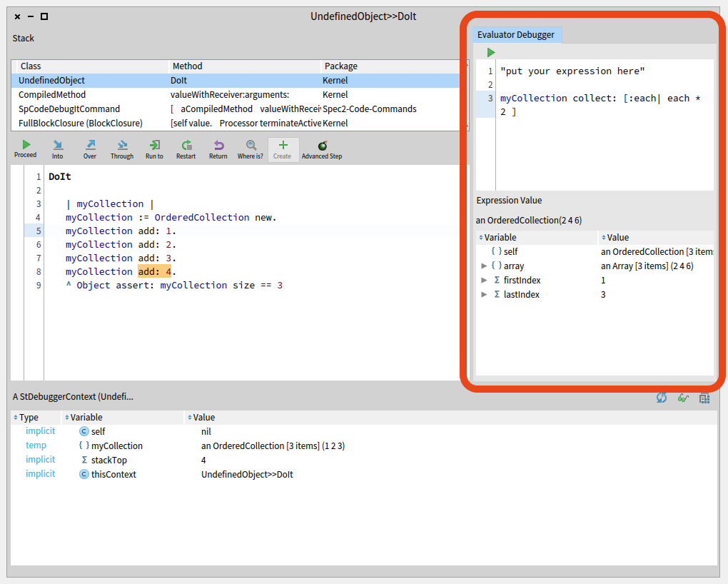Select the SpCodeDebugItCommand stack row
The height and width of the screenshot is (584, 728).
(x=69, y=109)
